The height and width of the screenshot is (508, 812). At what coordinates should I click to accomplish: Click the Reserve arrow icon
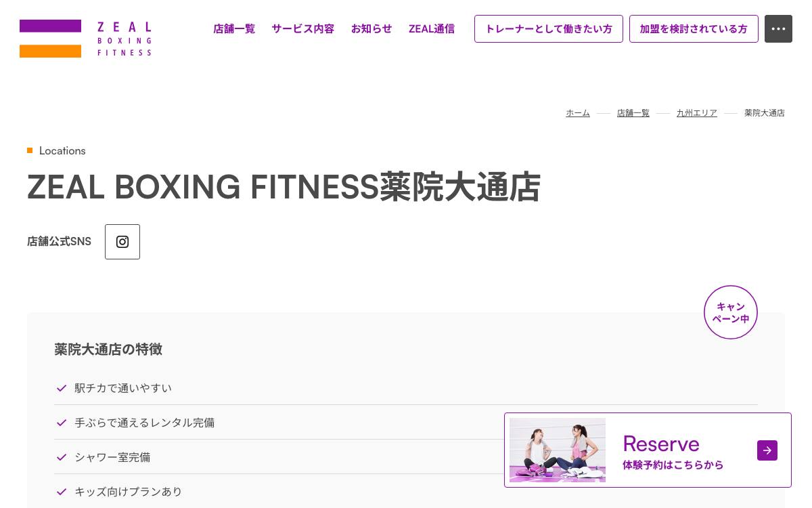click(x=767, y=450)
